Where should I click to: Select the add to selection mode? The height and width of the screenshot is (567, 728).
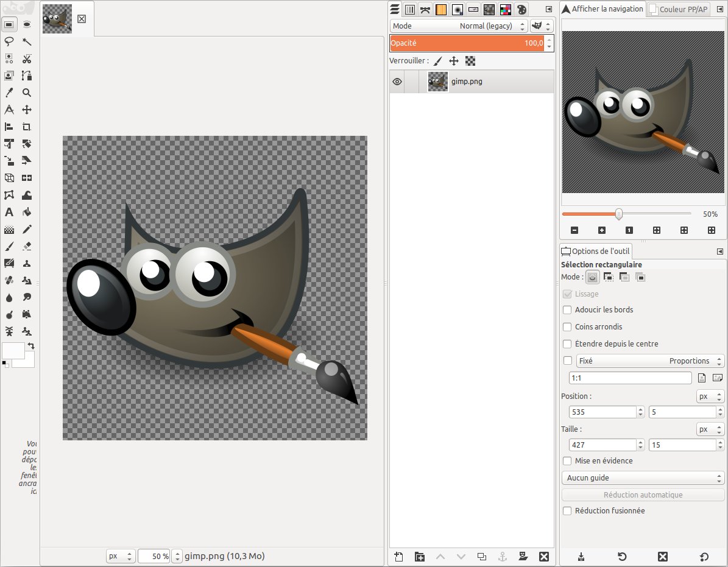click(x=608, y=277)
